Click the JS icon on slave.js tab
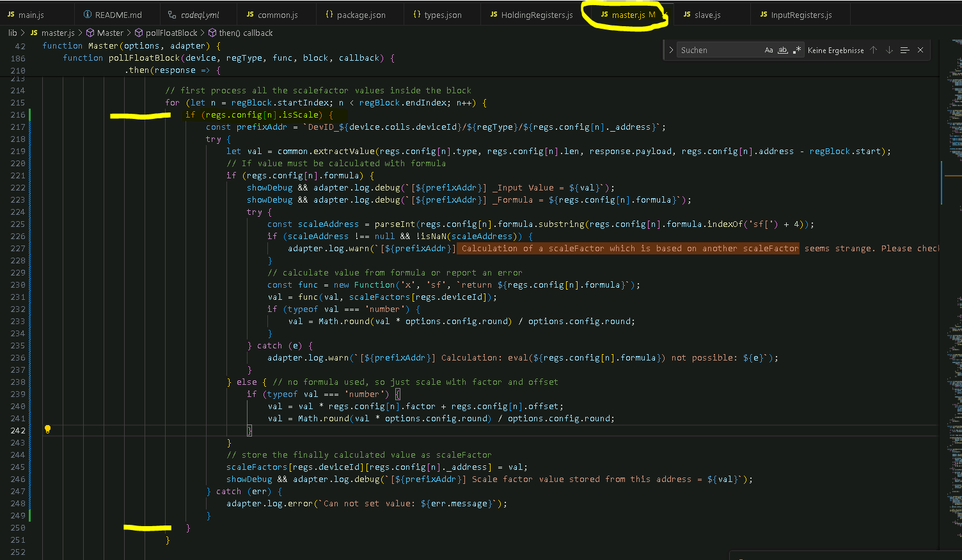The image size is (962, 560). click(687, 15)
